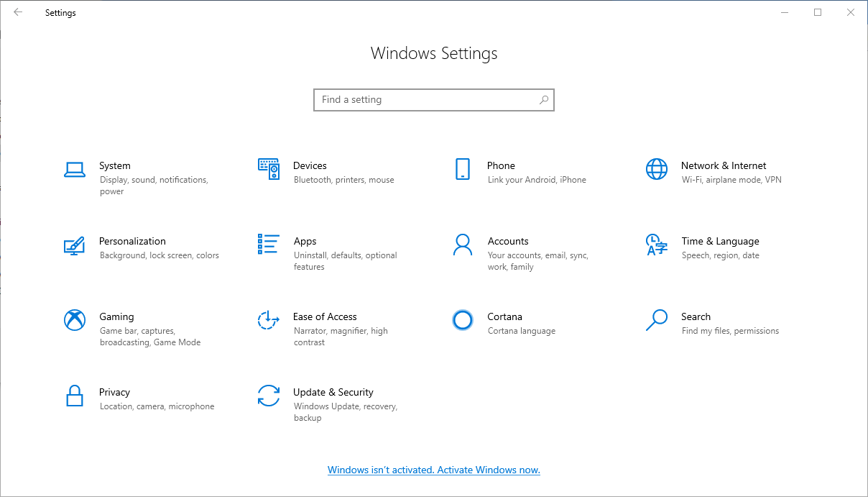The height and width of the screenshot is (497, 868).
Task: Focus the Find a setting field
Action: coord(434,100)
